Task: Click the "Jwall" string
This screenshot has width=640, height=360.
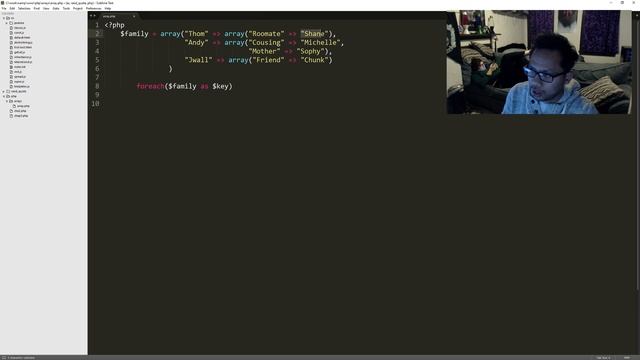Action: pos(198,60)
